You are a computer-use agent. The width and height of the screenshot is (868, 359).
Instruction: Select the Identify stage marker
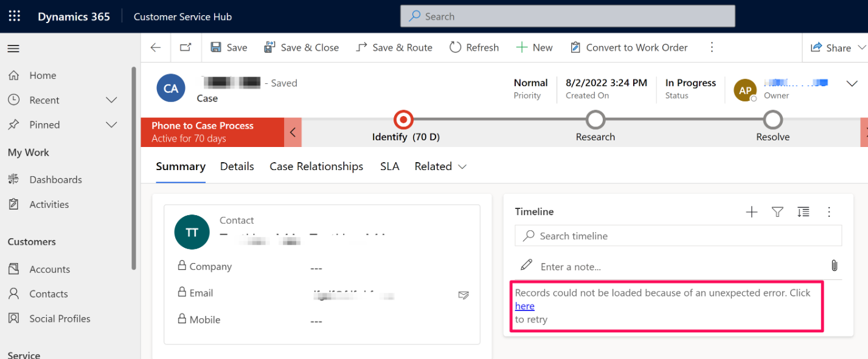click(x=403, y=119)
